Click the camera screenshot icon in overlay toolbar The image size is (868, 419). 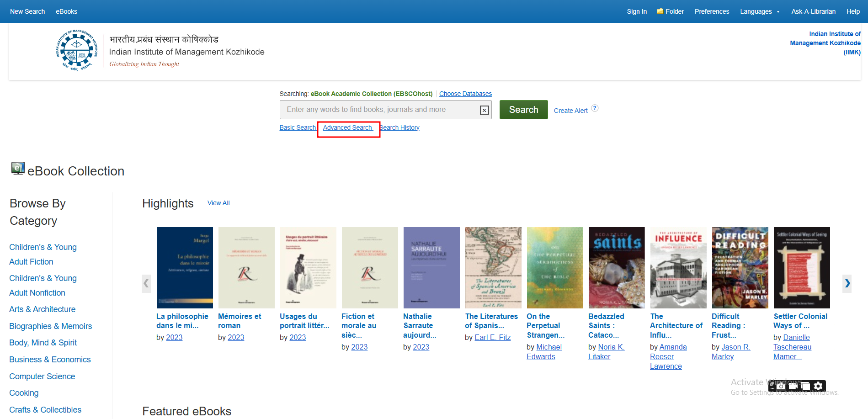(781, 386)
